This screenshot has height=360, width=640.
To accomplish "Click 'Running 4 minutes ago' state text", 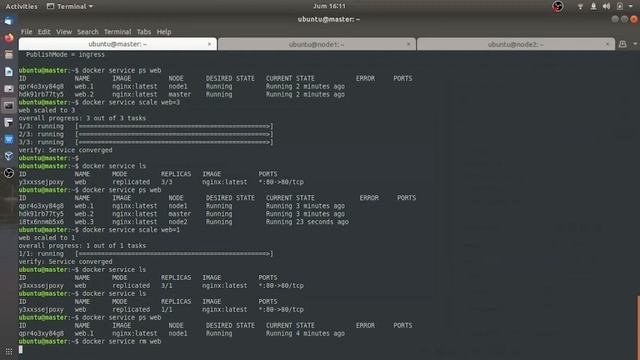I will pyautogui.click(x=305, y=333).
